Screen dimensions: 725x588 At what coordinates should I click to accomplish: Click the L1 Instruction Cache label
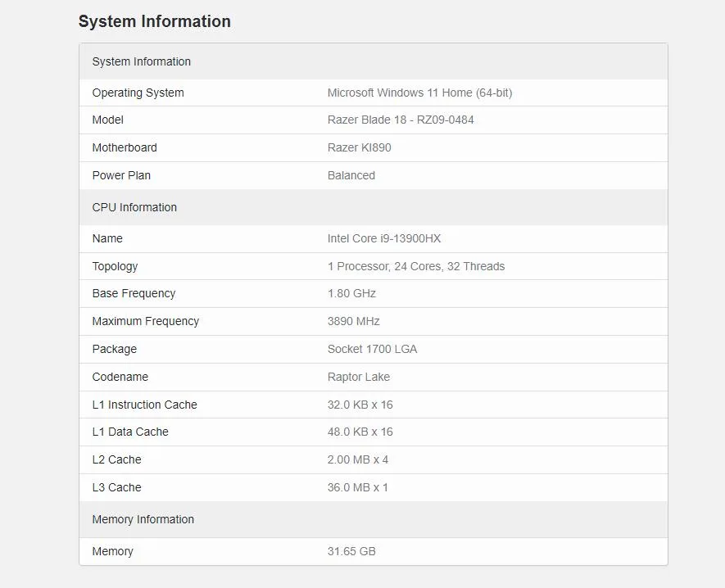coord(144,405)
